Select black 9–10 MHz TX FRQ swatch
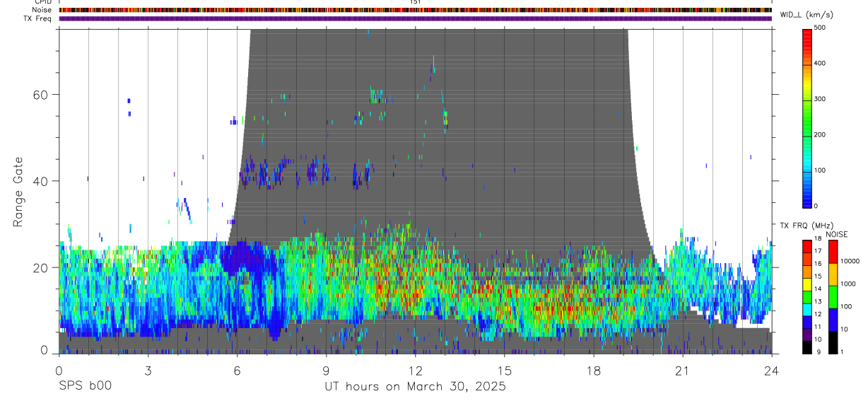The width and height of the screenshot is (868, 401). 807,346
